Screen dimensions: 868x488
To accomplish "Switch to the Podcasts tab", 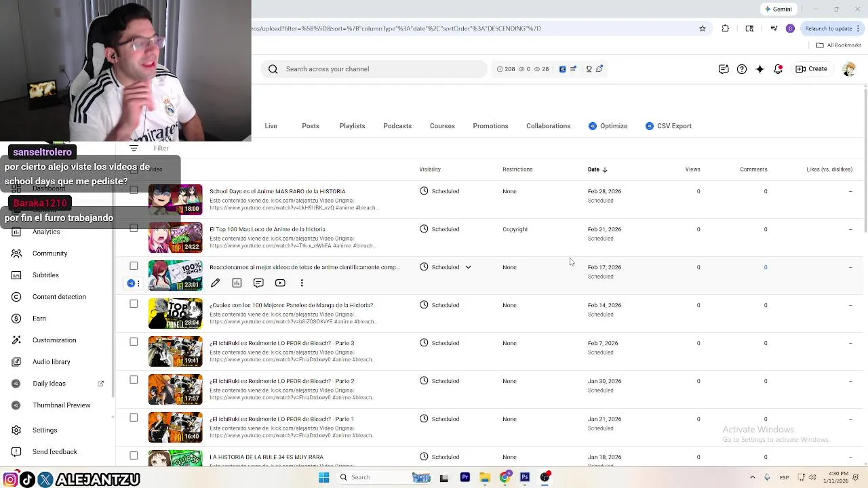I will click(x=397, y=126).
